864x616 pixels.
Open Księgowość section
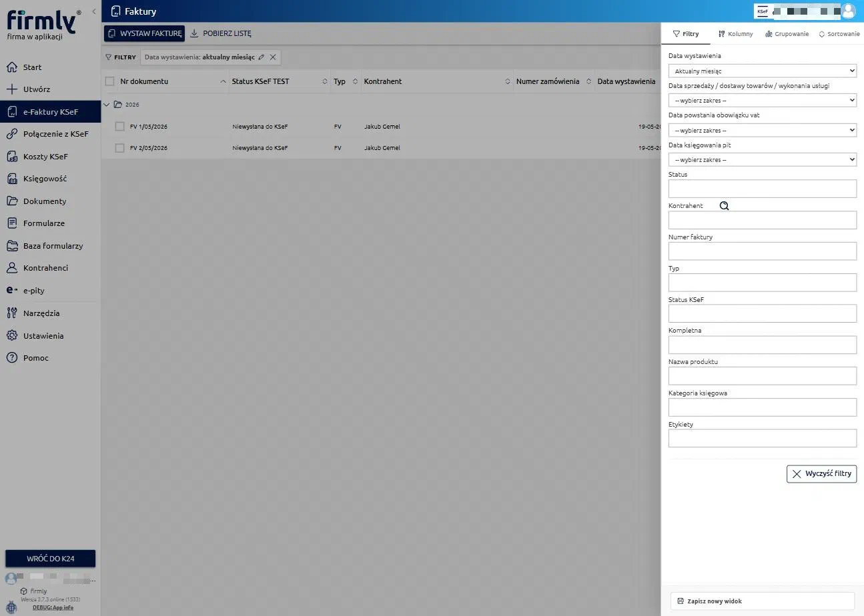37,179
